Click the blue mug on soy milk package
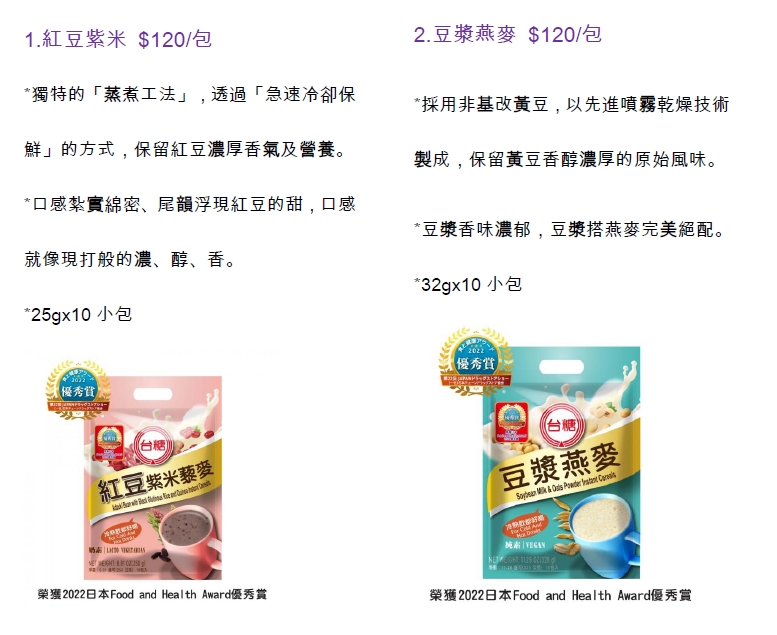The image size is (777, 635). click(606, 530)
